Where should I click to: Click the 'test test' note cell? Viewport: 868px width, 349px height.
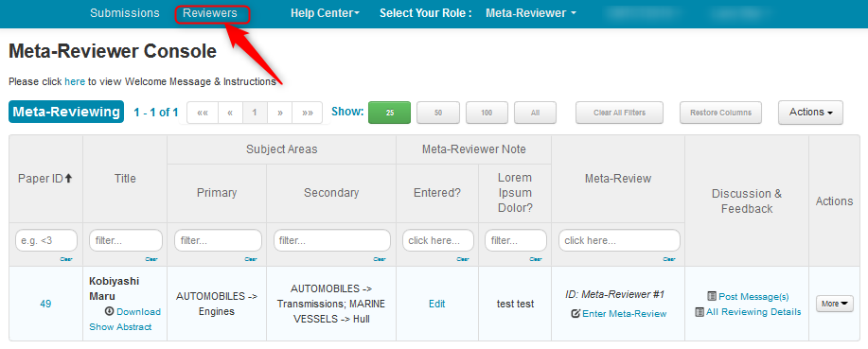[x=515, y=304]
